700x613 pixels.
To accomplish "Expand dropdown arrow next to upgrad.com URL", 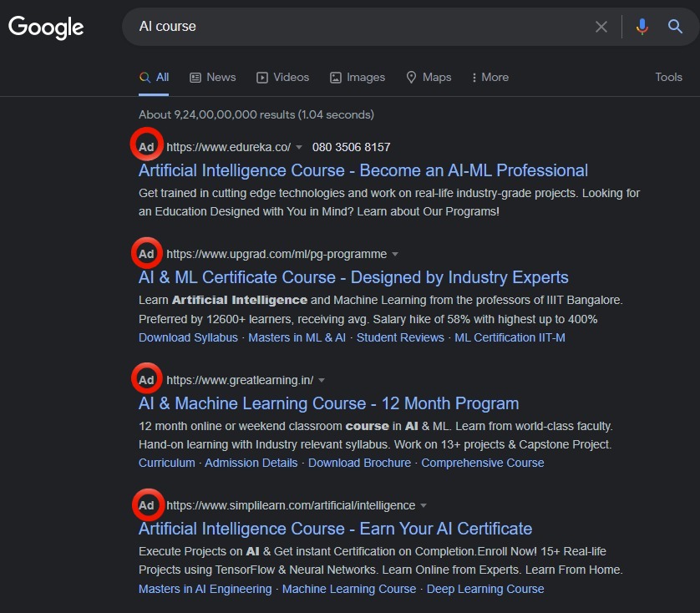I will [394, 255].
